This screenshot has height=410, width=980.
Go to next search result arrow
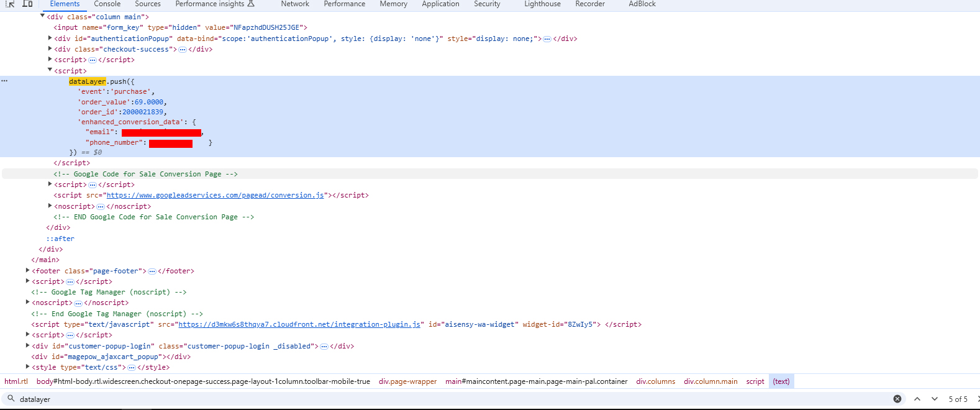935,399
